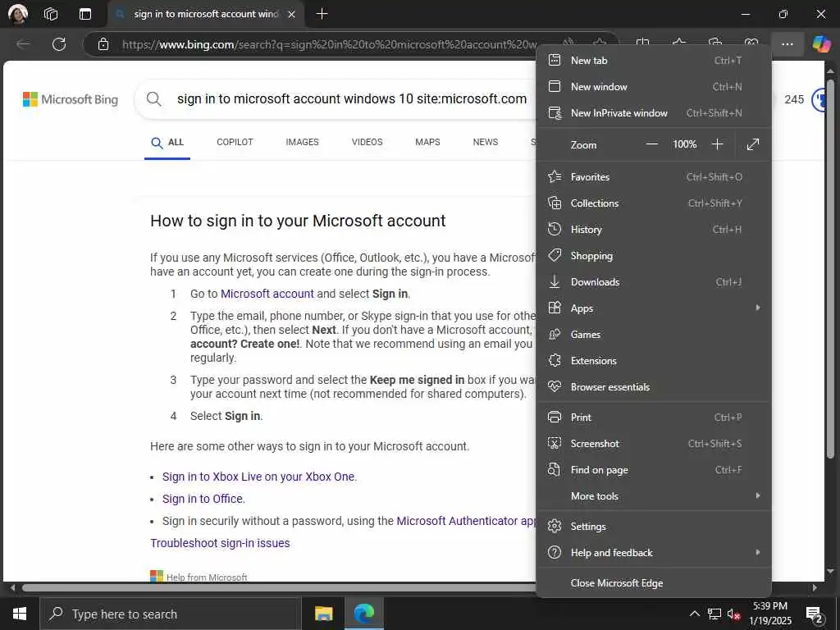Open the Microsoft Authenticator app link

coord(466,521)
